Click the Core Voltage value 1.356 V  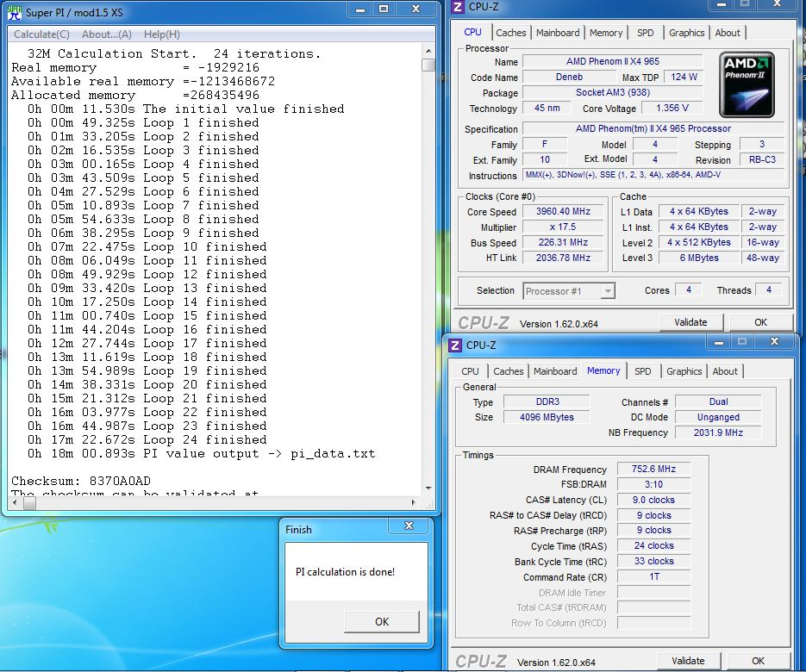point(672,109)
